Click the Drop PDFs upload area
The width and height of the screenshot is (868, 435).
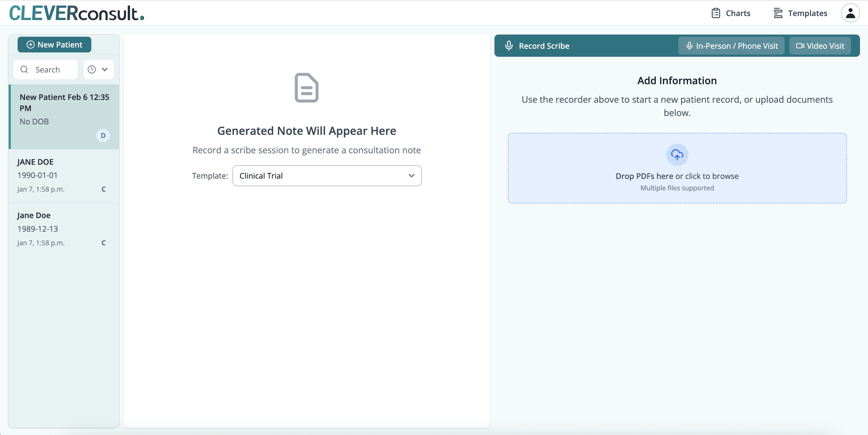(x=677, y=168)
